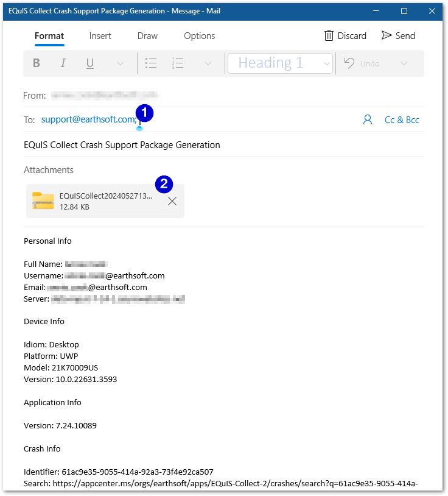
Task: Switch to the Insert tab
Action: 100,36
